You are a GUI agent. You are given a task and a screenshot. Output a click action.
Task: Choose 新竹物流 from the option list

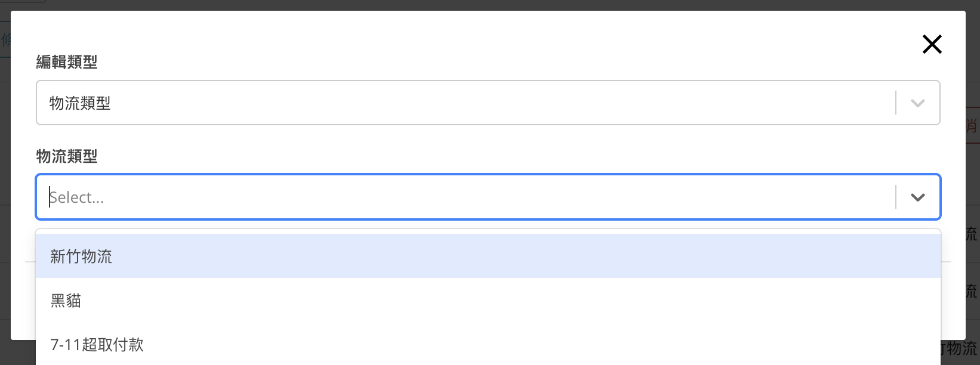pos(82,256)
